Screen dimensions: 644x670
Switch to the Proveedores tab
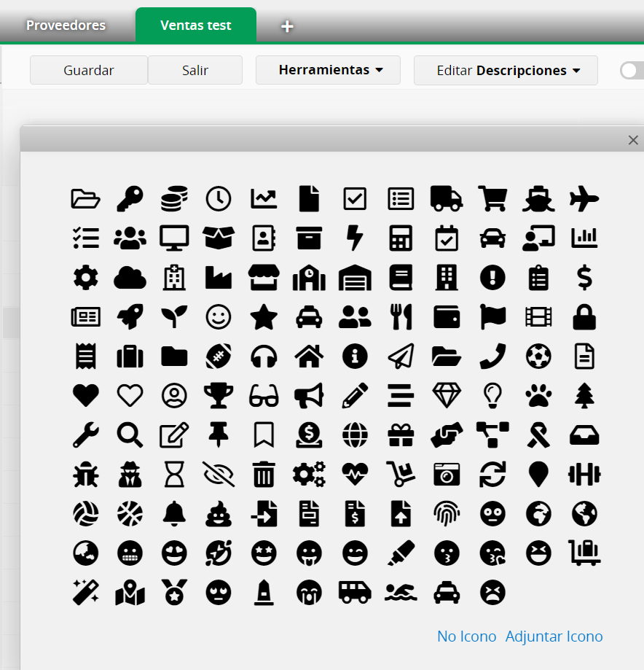(66, 26)
